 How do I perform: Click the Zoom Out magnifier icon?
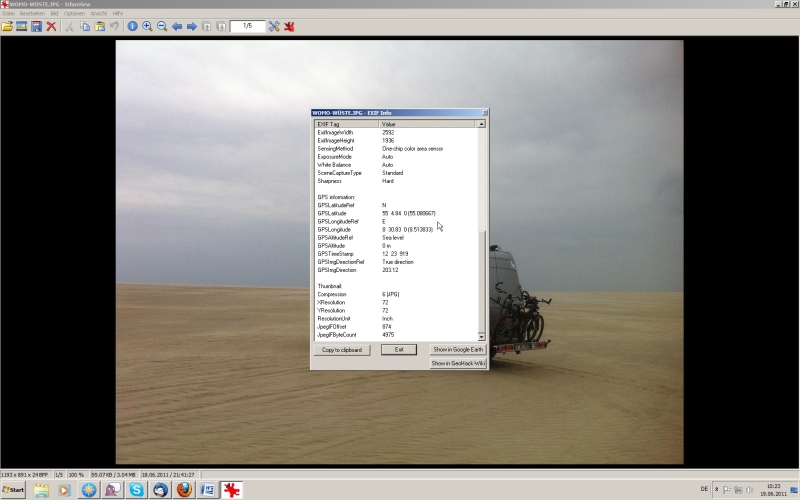(162, 26)
